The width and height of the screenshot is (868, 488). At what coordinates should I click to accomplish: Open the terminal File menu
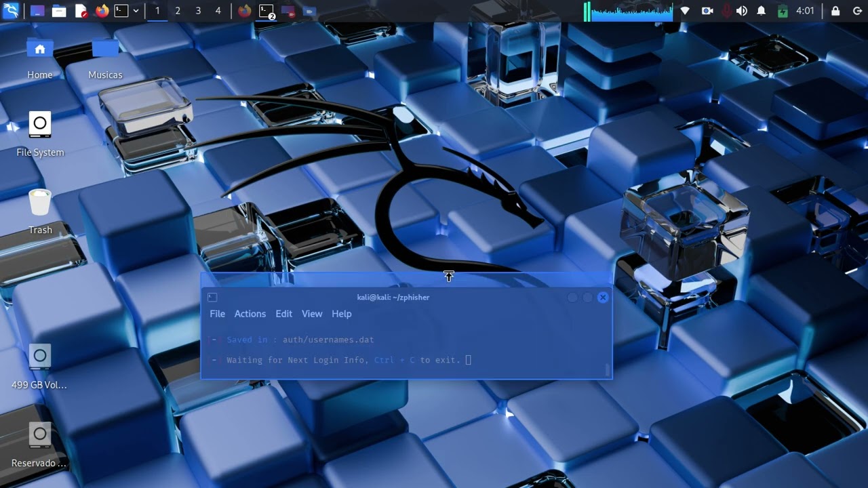(218, 314)
